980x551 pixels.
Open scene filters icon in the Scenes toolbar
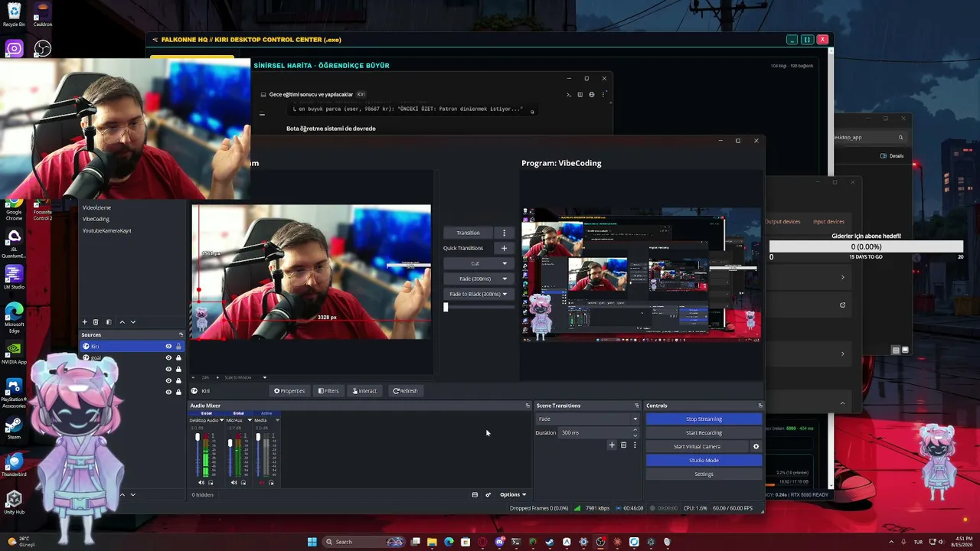click(x=109, y=322)
